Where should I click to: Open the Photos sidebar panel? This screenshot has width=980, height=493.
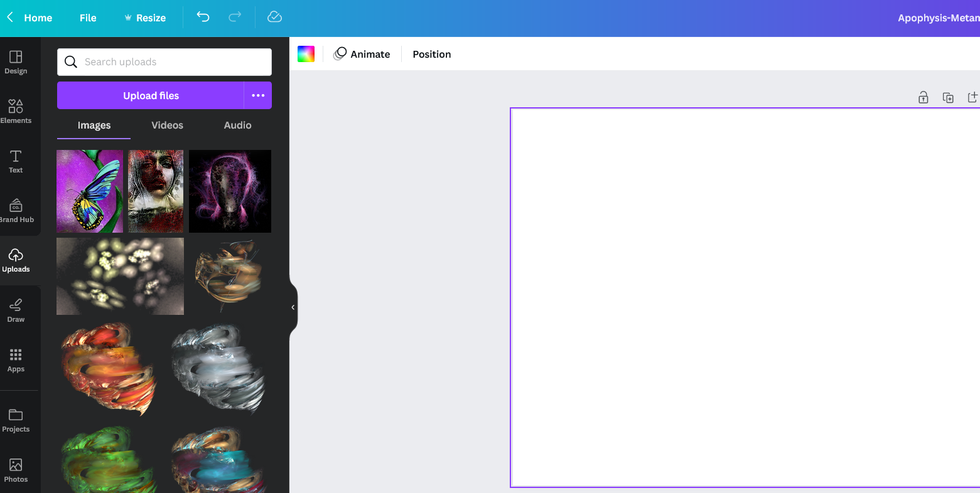click(x=16, y=470)
